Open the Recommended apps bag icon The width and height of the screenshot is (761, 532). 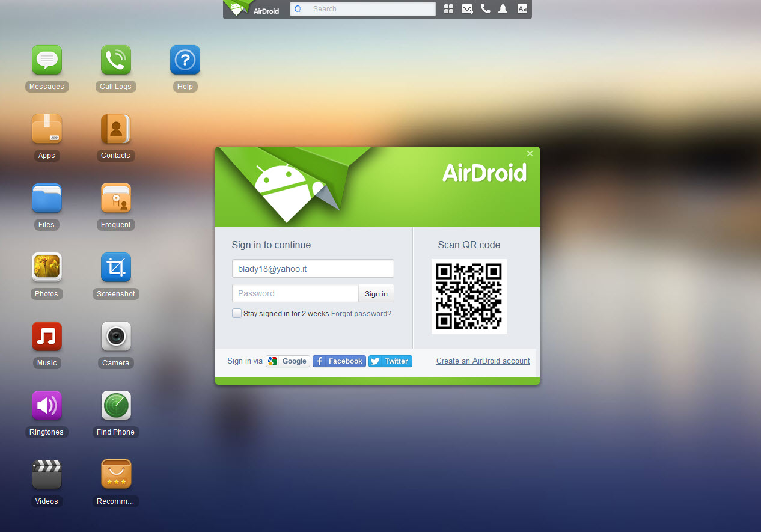pos(116,475)
